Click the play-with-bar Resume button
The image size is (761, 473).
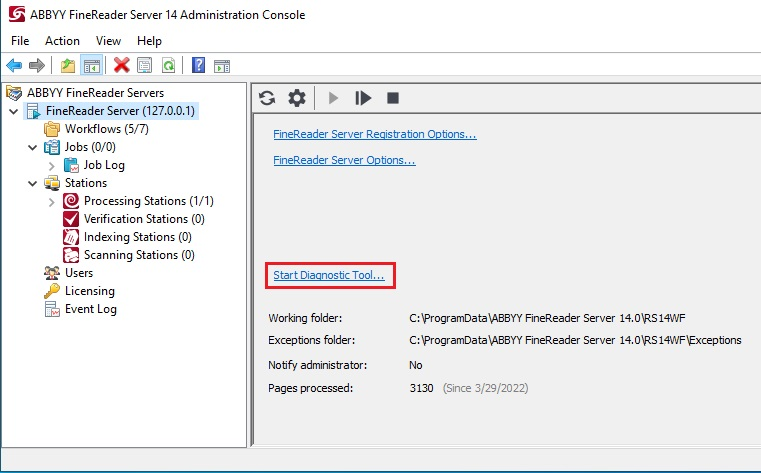click(363, 98)
